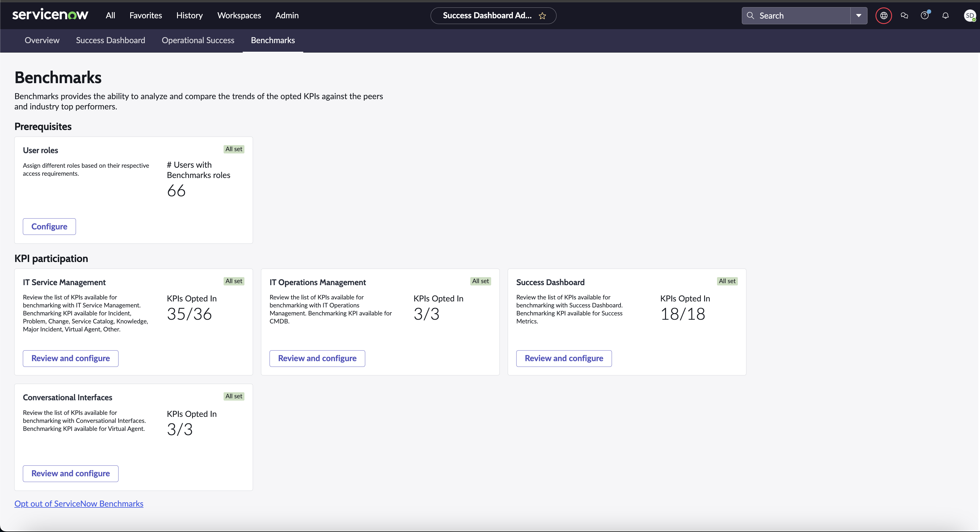Screen dimensions: 980x532
Task: Click the Prerequisites section heading
Action: coord(43,127)
